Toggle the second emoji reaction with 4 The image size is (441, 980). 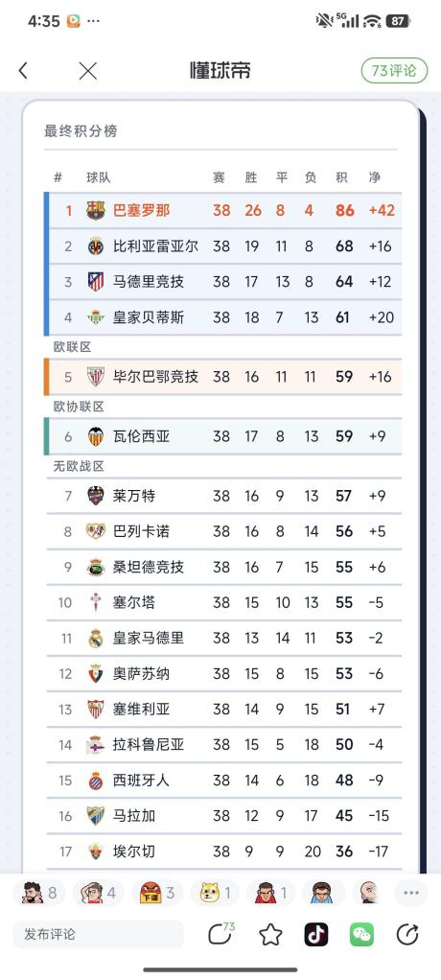[97, 893]
